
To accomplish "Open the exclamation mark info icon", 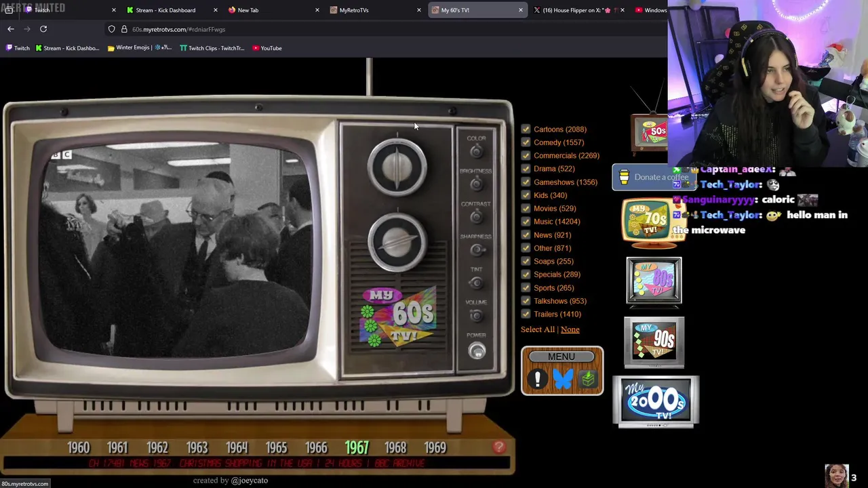I will pos(537,379).
